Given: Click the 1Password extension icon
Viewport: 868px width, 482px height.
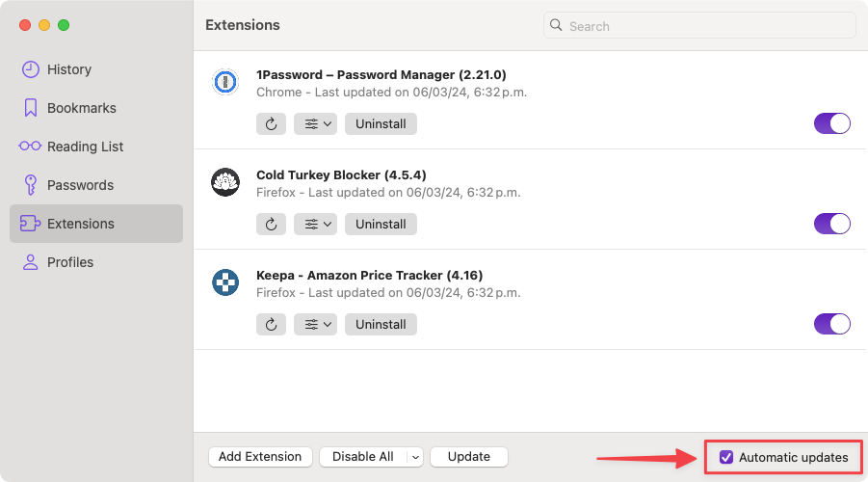Looking at the screenshot, I should (x=225, y=82).
